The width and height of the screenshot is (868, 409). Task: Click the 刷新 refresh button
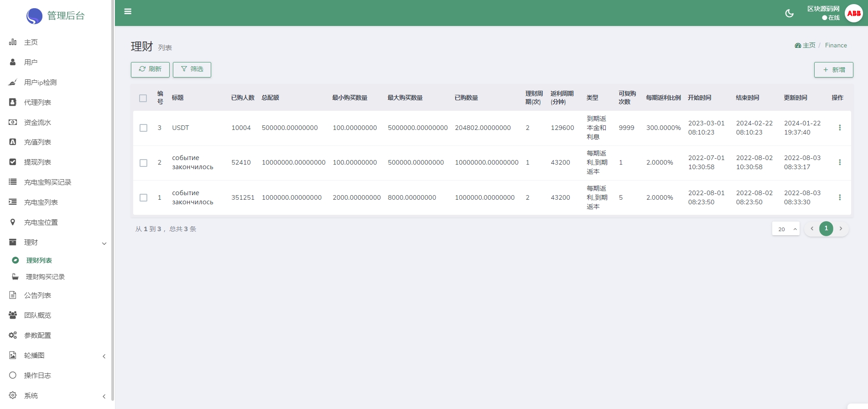pyautogui.click(x=150, y=69)
